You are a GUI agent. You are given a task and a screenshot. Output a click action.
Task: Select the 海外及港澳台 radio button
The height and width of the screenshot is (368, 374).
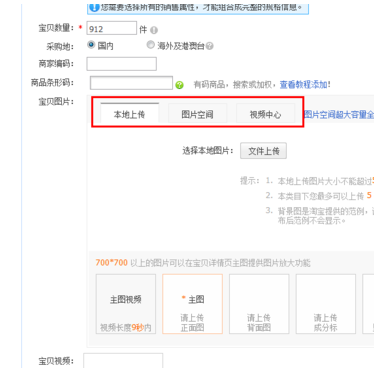click(151, 44)
